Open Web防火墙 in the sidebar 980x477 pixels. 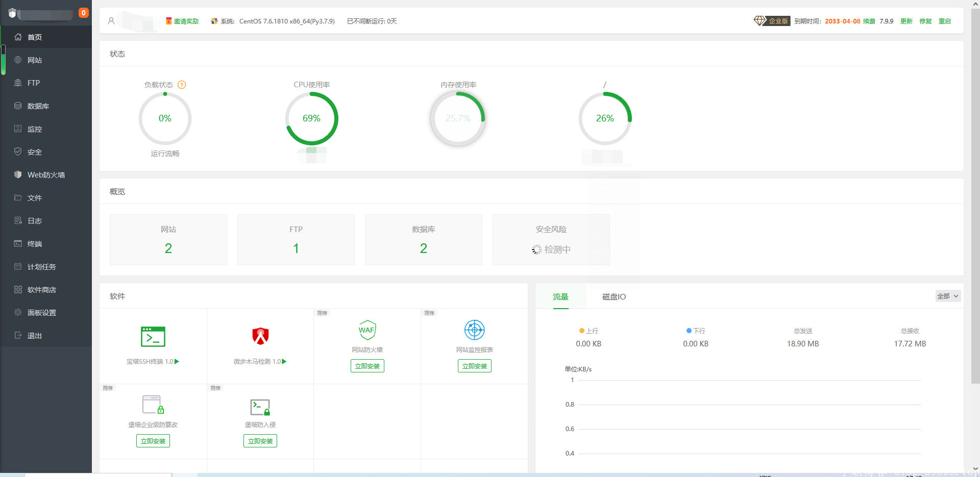pos(46,175)
